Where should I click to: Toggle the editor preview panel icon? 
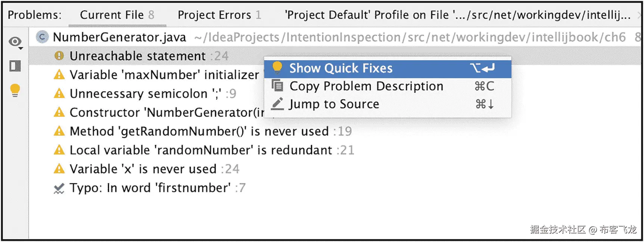point(15,66)
